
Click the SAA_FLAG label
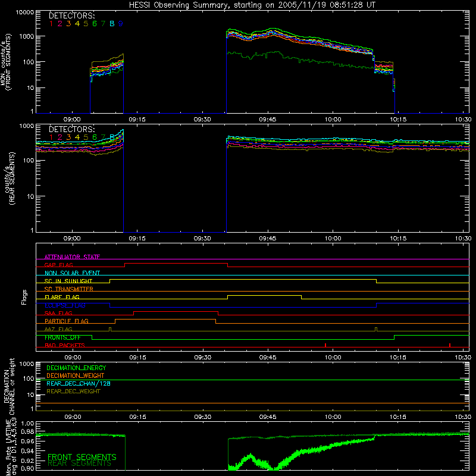[58, 313]
